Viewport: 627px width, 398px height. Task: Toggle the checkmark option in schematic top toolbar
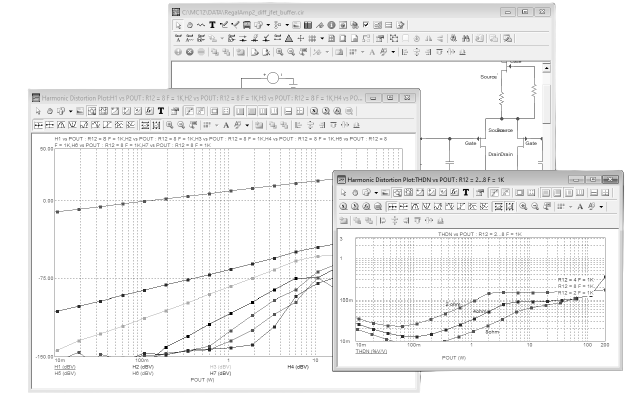pyautogui.click(x=365, y=25)
